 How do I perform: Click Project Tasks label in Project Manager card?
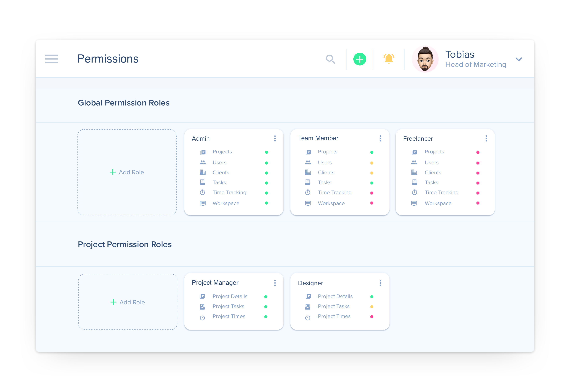coord(228,306)
